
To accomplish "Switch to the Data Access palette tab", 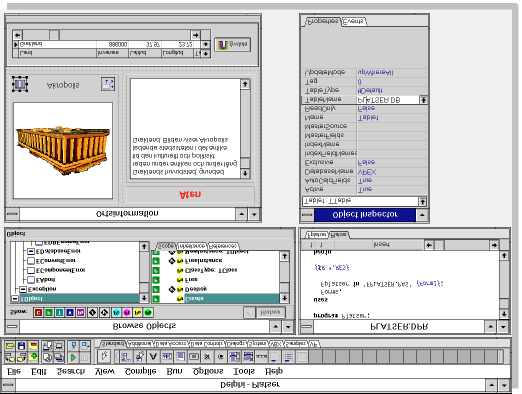I will coord(171,343).
